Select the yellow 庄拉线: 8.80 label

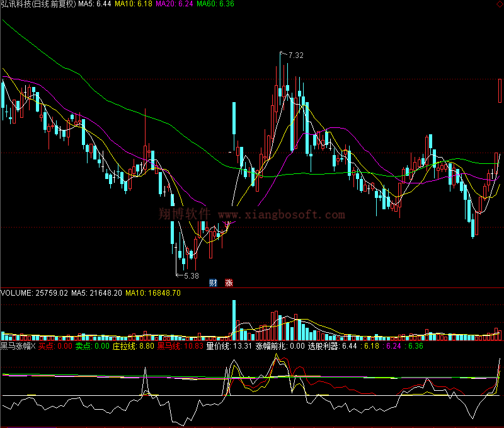133,345
